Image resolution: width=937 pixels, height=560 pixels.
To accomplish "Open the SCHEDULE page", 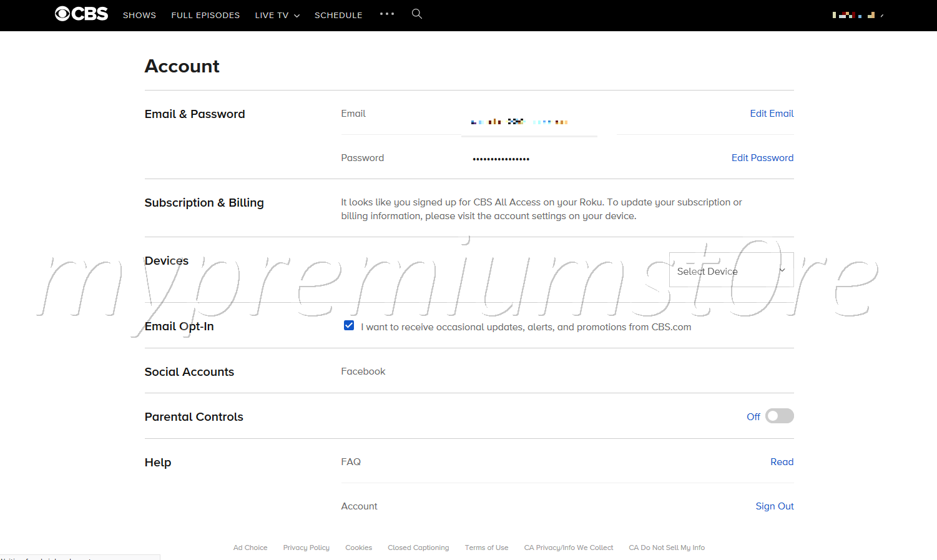I will click(x=338, y=15).
